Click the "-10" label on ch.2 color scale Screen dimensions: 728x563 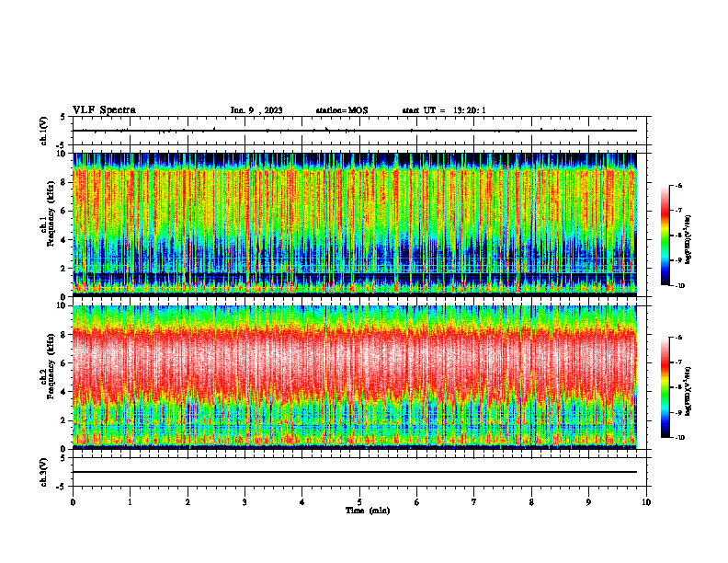point(679,438)
